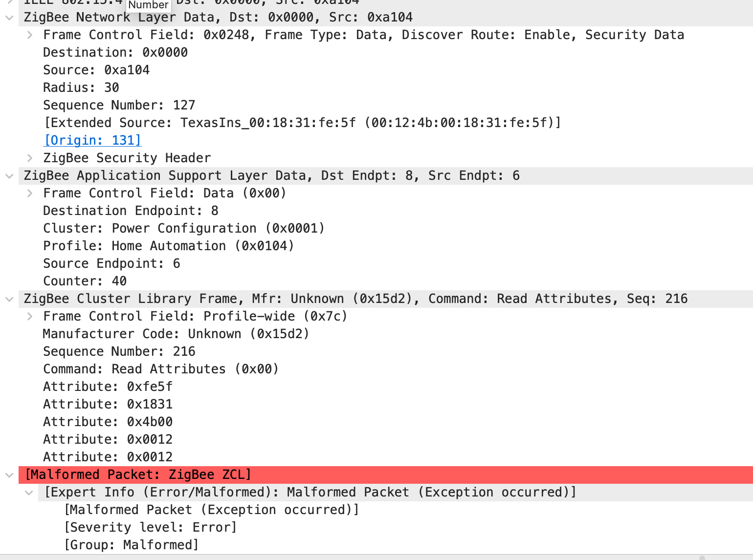Select the Extended Source TexasIns field

tap(301, 123)
